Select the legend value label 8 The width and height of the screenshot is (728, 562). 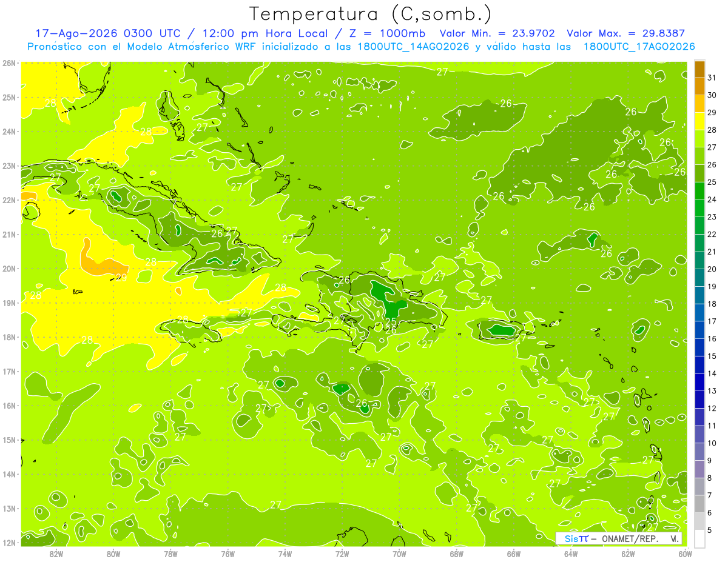(x=710, y=478)
